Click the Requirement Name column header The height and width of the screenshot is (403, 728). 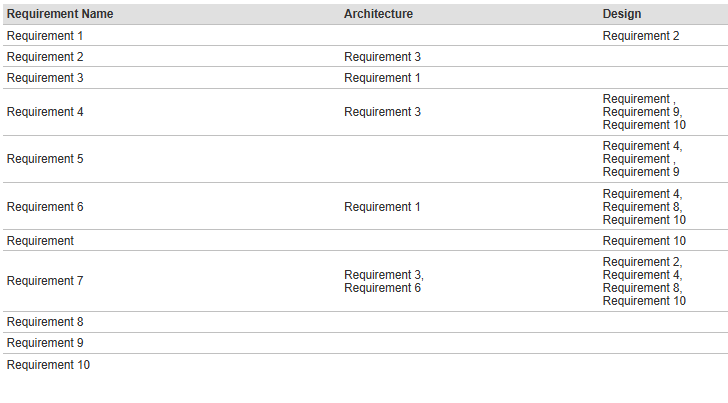pos(60,14)
